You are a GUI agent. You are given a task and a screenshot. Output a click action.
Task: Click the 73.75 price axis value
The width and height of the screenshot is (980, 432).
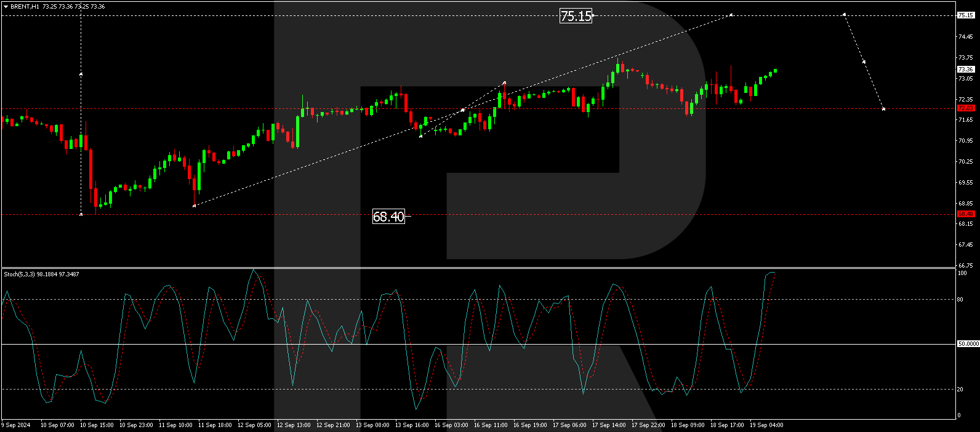[966, 58]
